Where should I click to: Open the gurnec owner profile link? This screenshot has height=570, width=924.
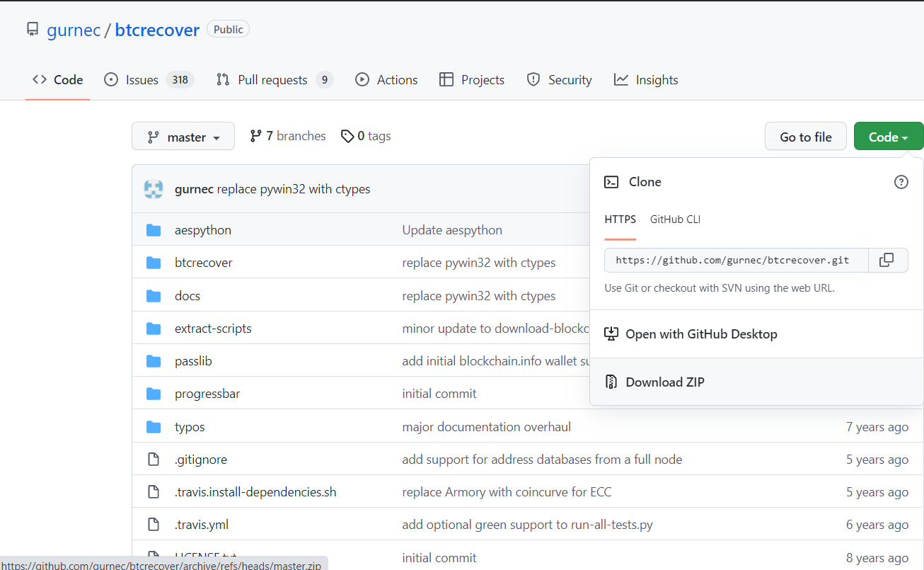(74, 30)
